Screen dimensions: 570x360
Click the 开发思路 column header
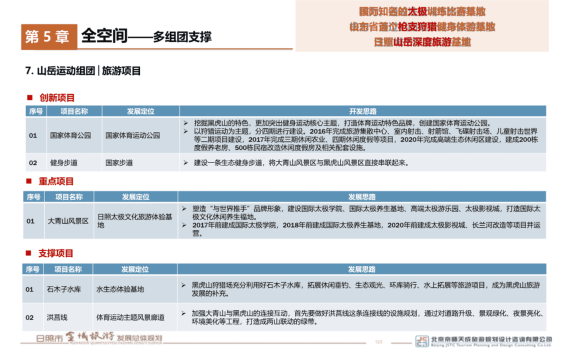[x=363, y=111]
